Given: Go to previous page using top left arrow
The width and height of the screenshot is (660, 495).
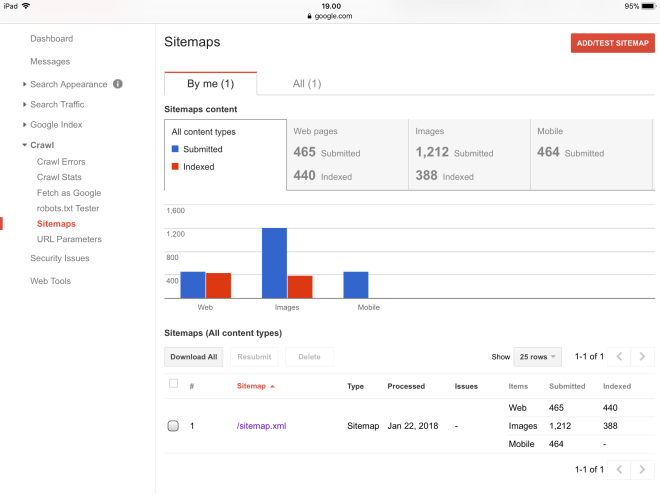Looking at the screenshot, I should [620, 356].
